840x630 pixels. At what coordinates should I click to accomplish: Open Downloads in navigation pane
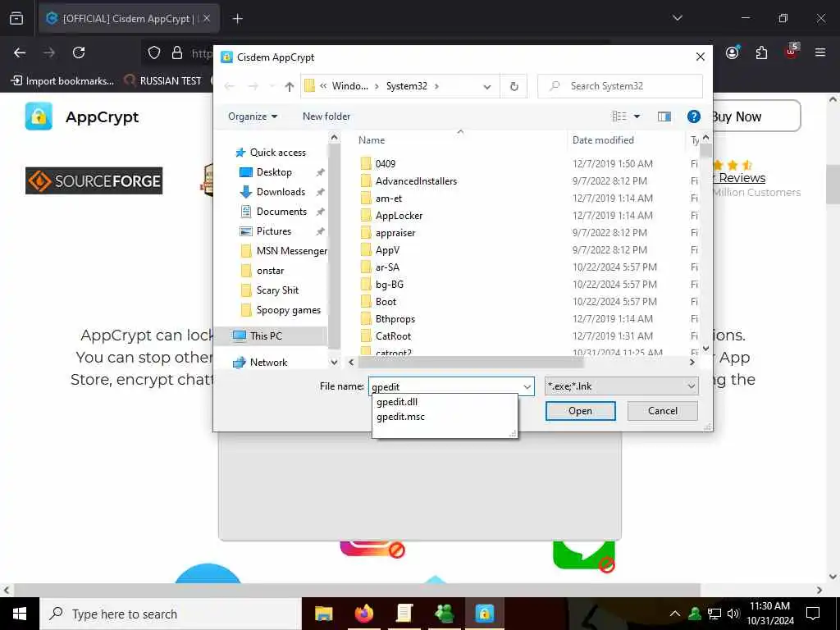click(281, 192)
